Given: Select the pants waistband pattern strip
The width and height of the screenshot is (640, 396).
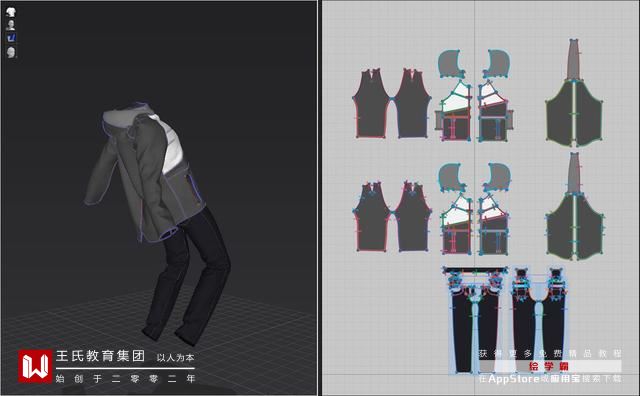Looking at the screenshot, I should click(x=475, y=270).
